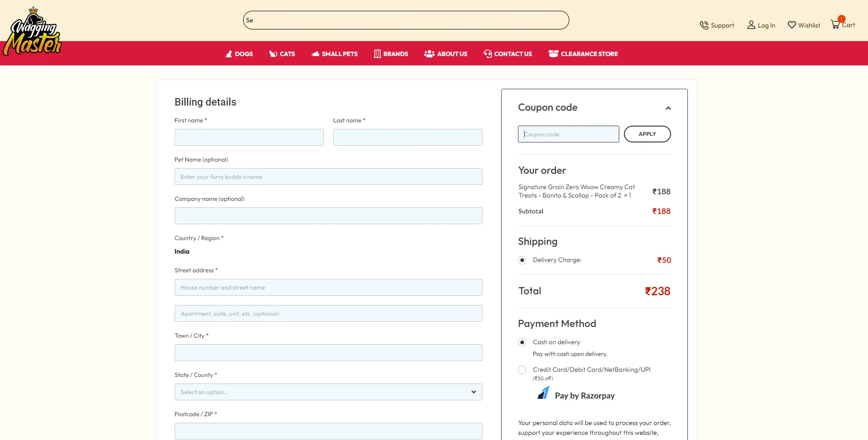868x440 pixels.
Task: Open the ABOUT US menu
Action: click(446, 54)
